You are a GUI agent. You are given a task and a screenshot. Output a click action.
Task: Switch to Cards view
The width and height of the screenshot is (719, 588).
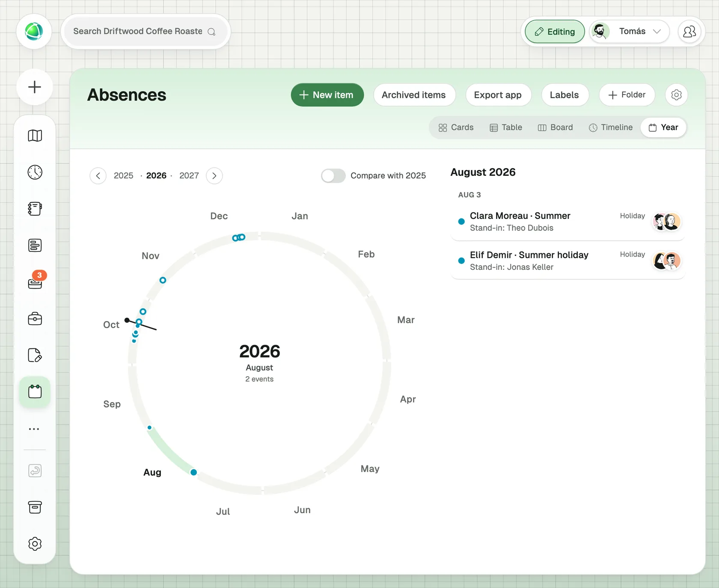click(x=456, y=127)
